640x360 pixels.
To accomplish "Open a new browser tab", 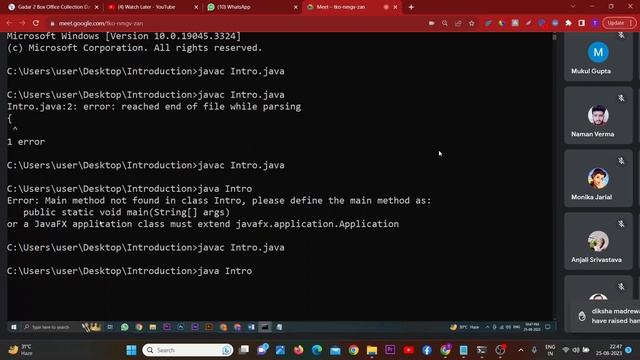I will [x=411, y=7].
